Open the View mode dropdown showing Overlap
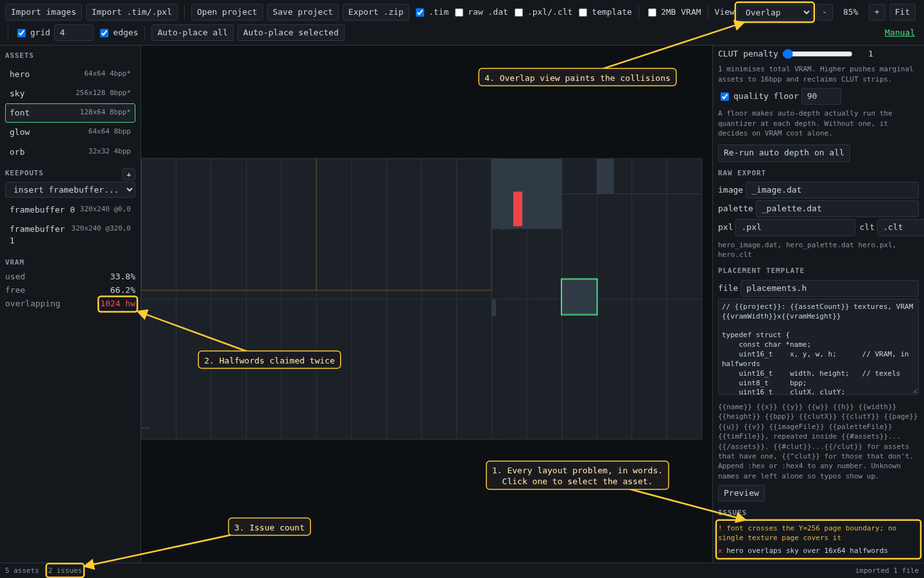924x578 pixels. pyautogui.click(x=775, y=12)
